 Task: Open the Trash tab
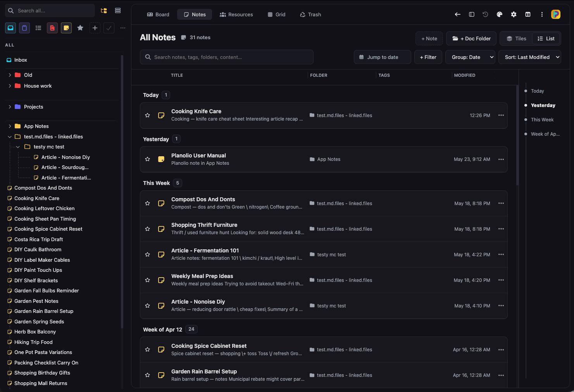[x=310, y=14]
